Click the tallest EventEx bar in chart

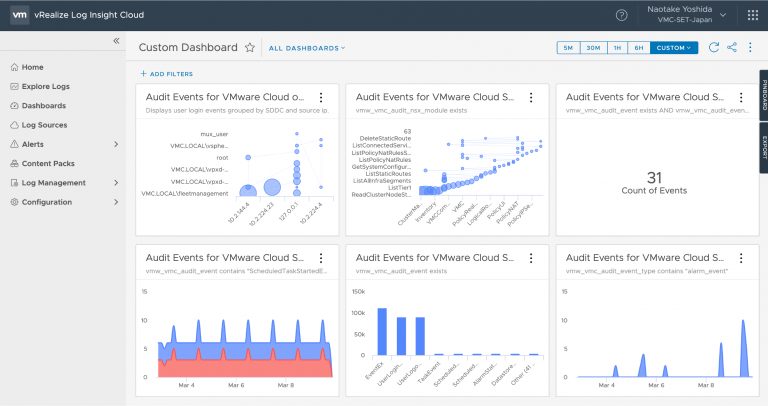click(382, 331)
